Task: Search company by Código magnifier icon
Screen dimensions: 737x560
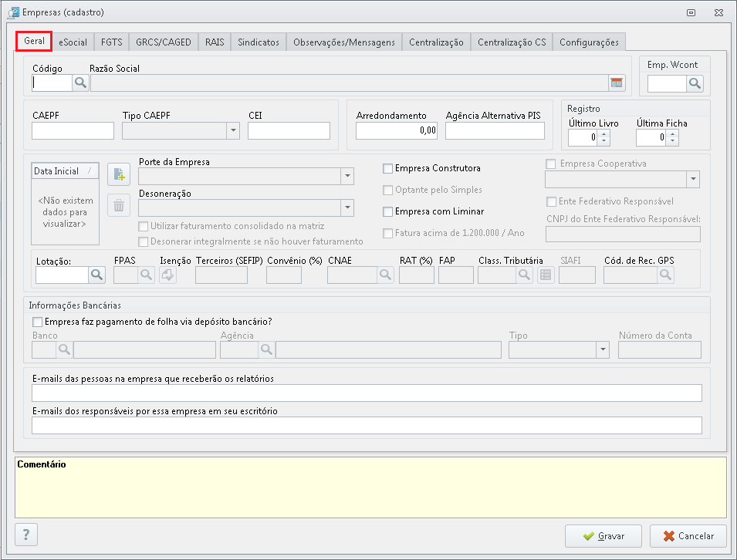Action: point(80,83)
